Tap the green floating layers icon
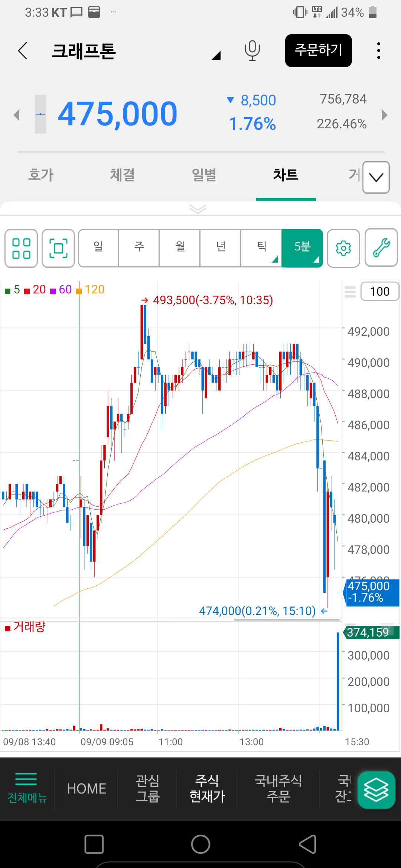The height and width of the screenshot is (868, 401). click(x=376, y=790)
